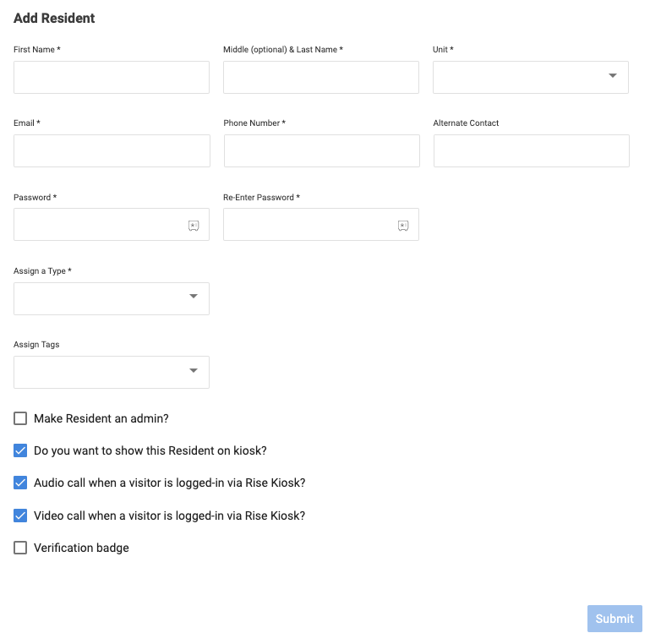Open the Assign Tags dropdown
The height and width of the screenshot is (644, 650).
111,372
